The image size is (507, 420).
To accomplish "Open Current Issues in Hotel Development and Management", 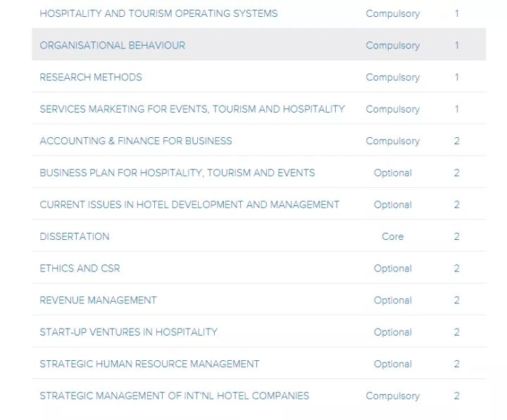I will [x=189, y=205].
